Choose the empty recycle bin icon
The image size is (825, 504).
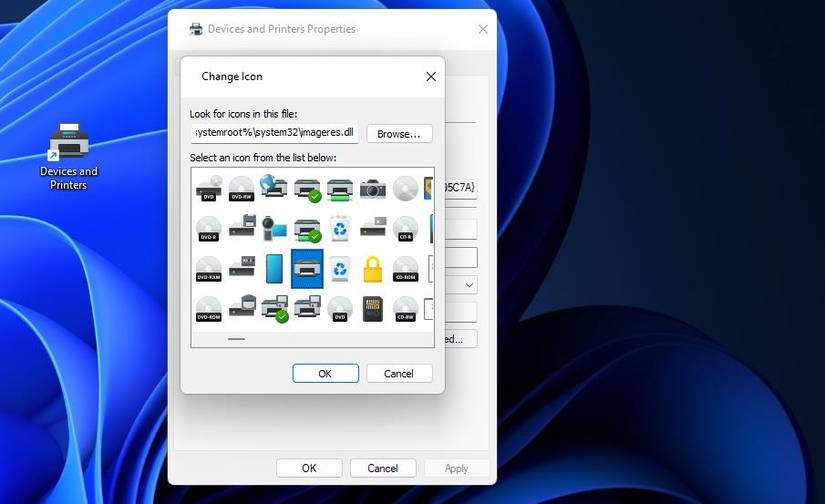pyautogui.click(x=340, y=269)
